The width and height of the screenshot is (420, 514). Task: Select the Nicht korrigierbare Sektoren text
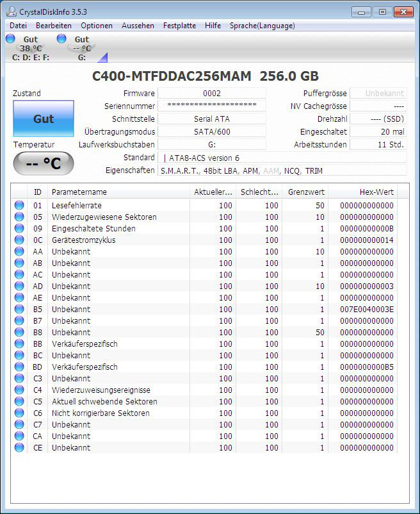click(x=101, y=413)
